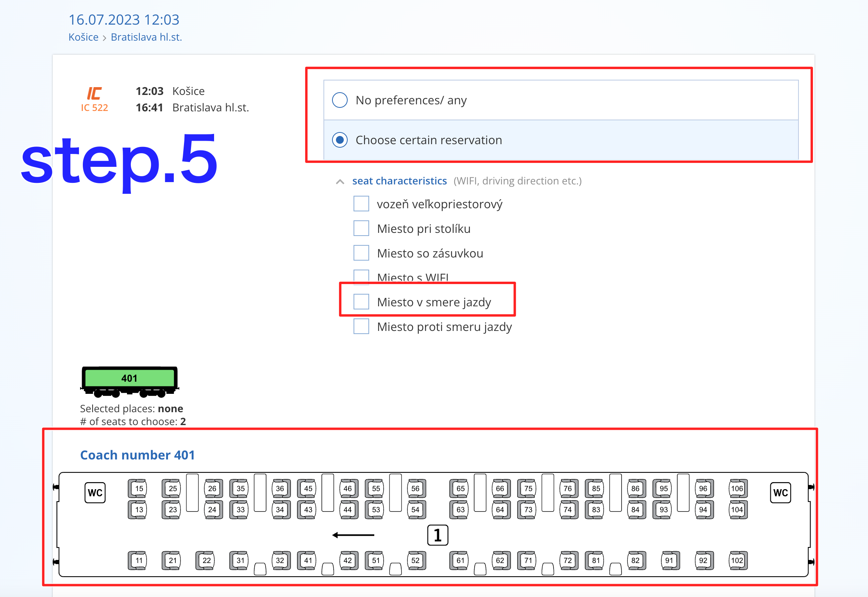Choose seat 35 in the coach plan
Viewport: 868px width, 597px height.
[x=239, y=488]
